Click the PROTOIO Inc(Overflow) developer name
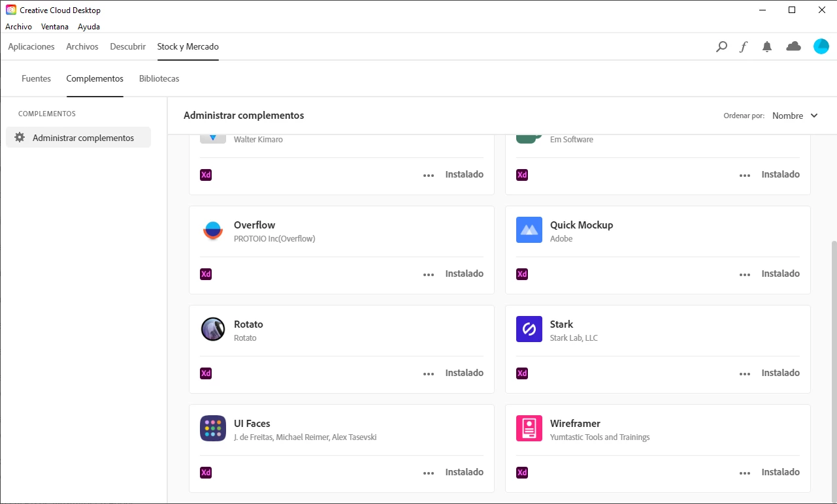The width and height of the screenshot is (837, 504). (274, 239)
